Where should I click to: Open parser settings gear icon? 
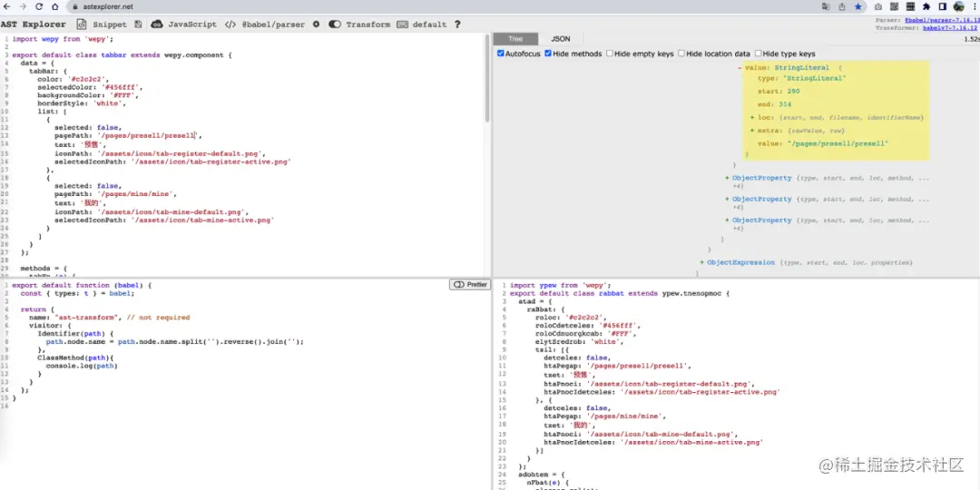(317, 24)
